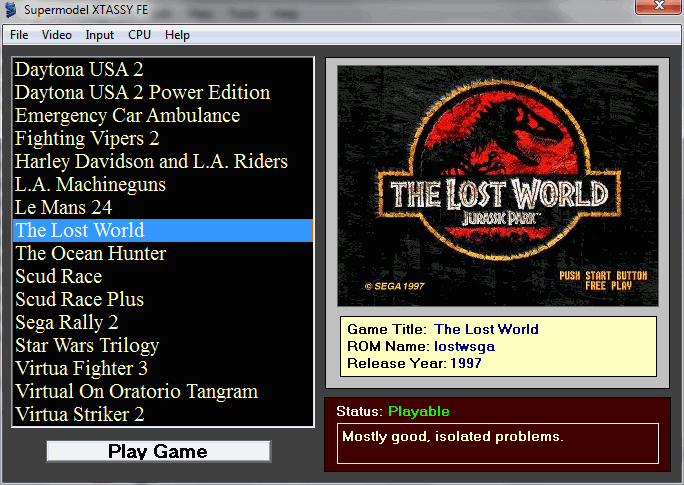The image size is (684, 485).
Task: Pick L.A. Machineguns in the game list
Action: click(x=163, y=184)
